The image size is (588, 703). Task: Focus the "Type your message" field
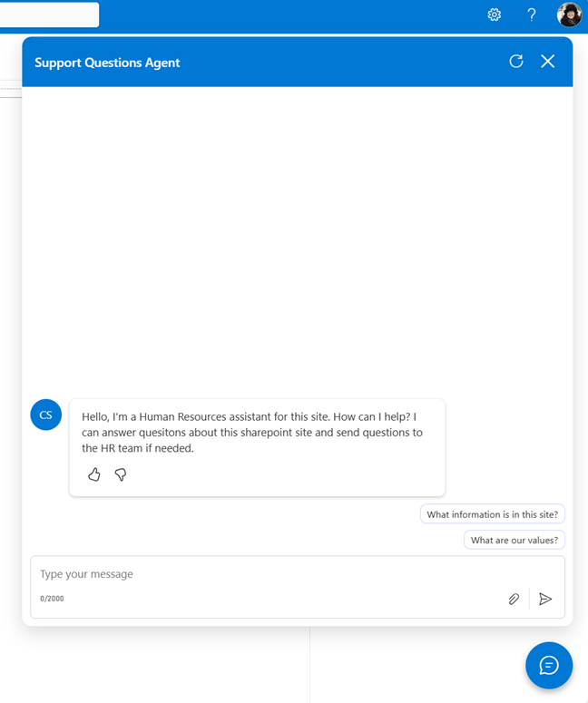(272, 574)
